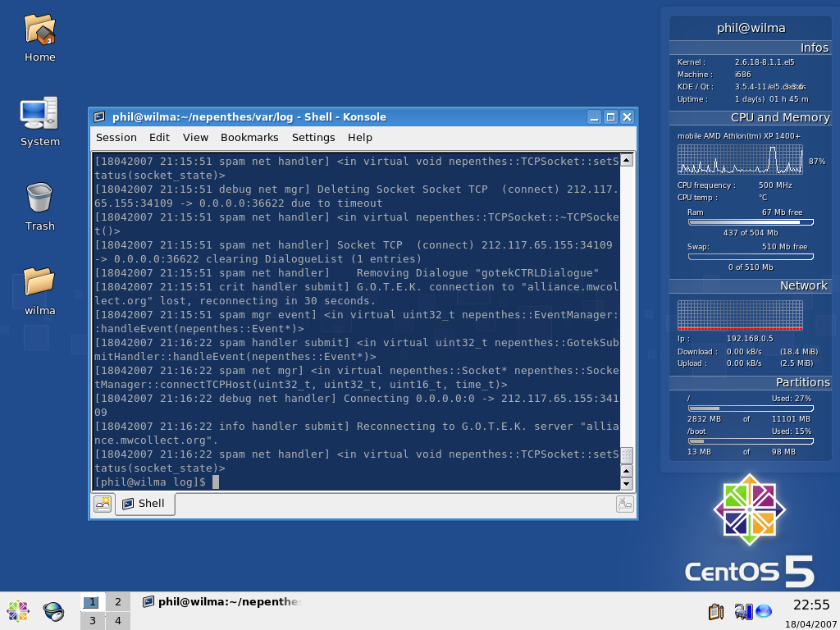Click the close session icon at Konsole bottom right

[x=625, y=504]
